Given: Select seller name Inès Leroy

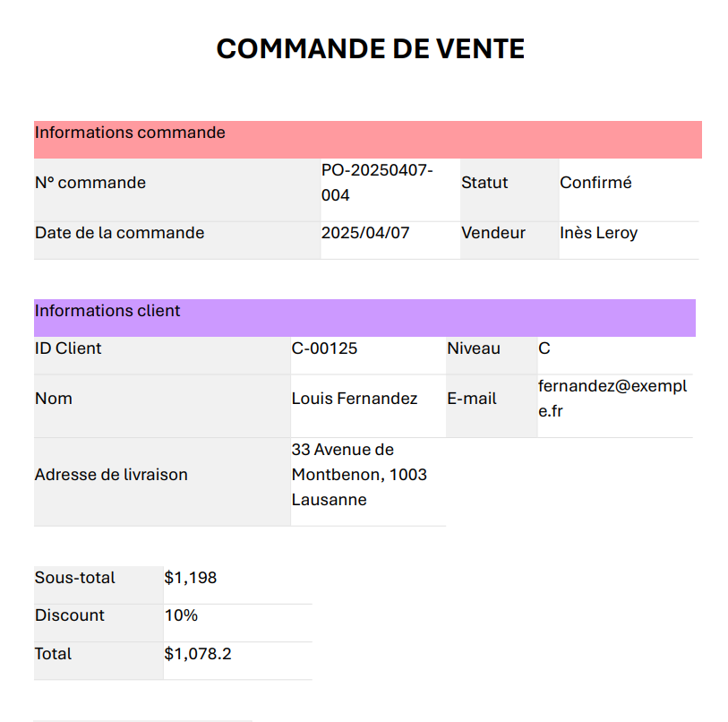Looking at the screenshot, I should [x=599, y=233].
